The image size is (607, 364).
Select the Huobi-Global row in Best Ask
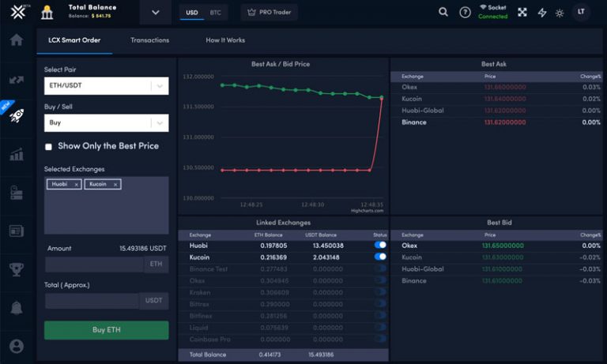496,111
